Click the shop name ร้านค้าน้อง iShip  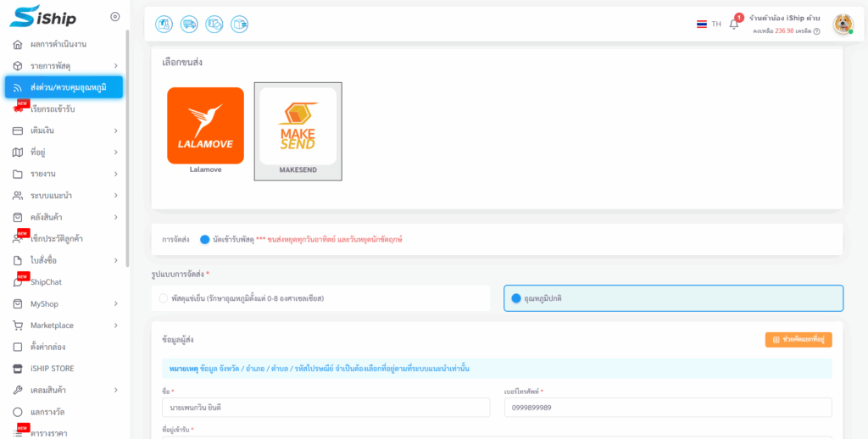point(783,19)
